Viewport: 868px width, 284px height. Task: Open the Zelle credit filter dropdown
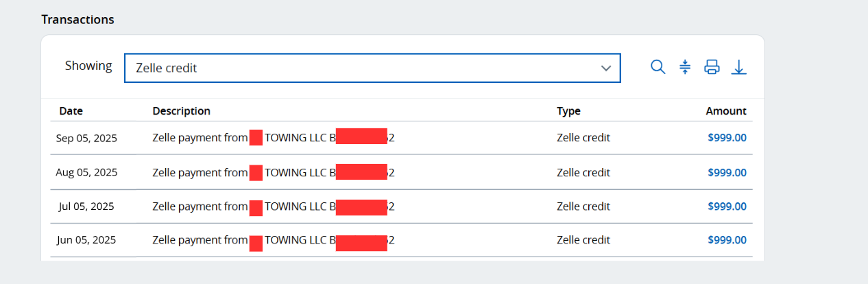coord(372,68)
